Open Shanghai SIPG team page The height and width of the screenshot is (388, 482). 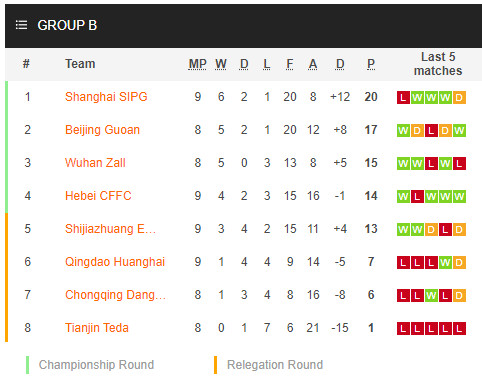point(106,97)
